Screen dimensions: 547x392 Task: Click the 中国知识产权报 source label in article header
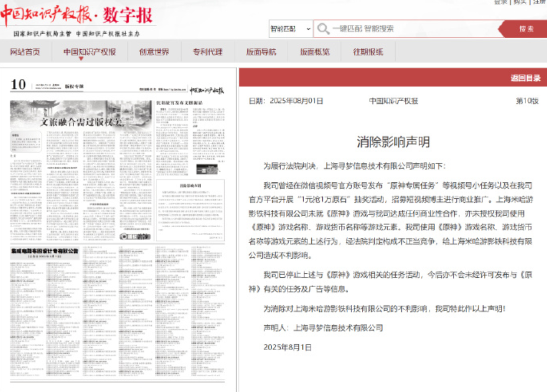pos(393,101)
